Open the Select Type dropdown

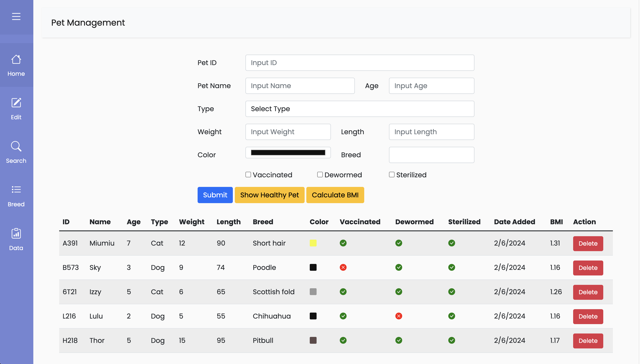(x=360, y=109)
